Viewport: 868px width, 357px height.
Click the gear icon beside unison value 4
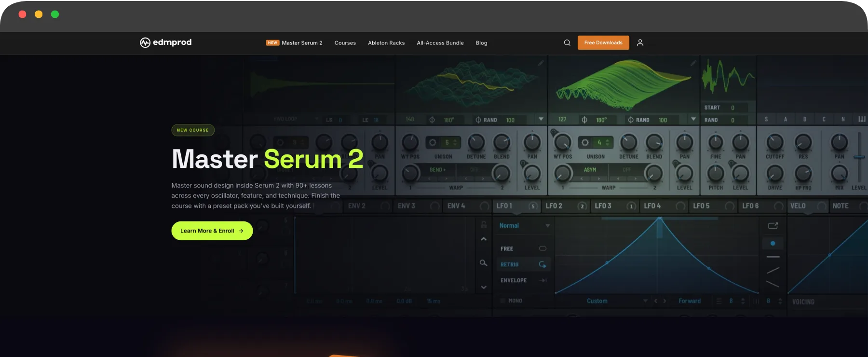point(585,142)
